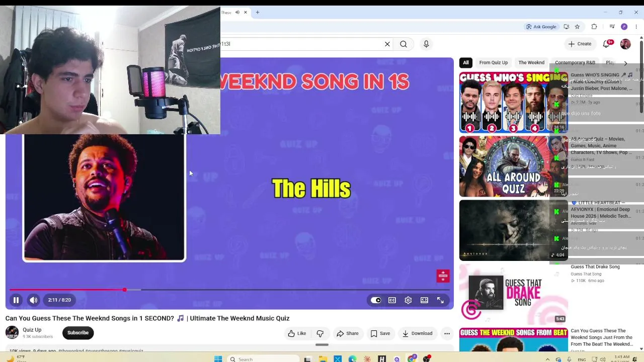This screenshot has width=644, height=362.
Task: Click the YouTube search magnifier button
Action: [404, 44]
